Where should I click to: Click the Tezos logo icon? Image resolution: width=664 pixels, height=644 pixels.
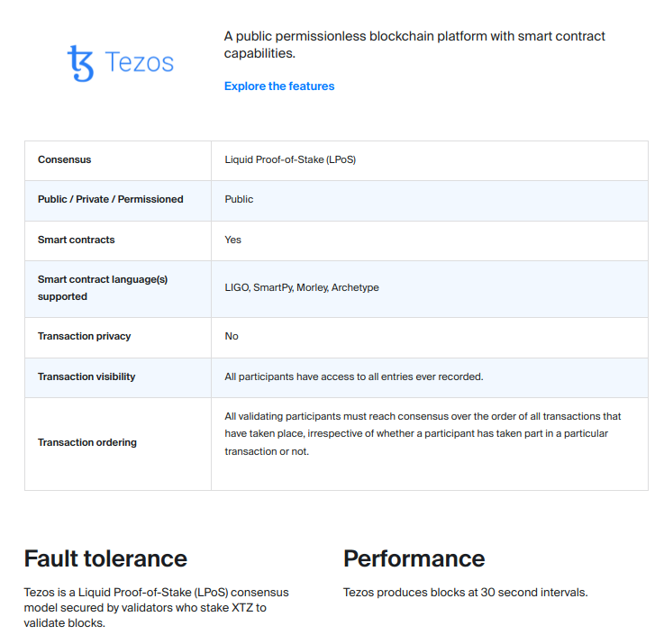[81, 64]
